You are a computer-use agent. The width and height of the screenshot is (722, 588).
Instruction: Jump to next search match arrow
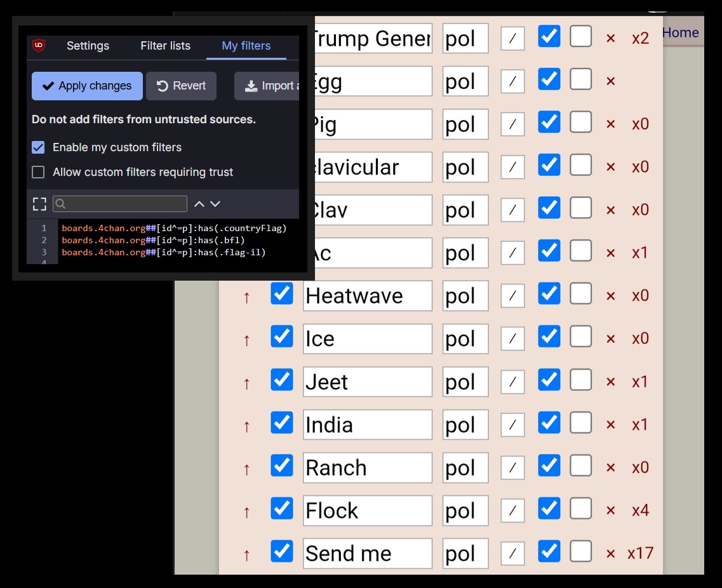coord(215,204)
